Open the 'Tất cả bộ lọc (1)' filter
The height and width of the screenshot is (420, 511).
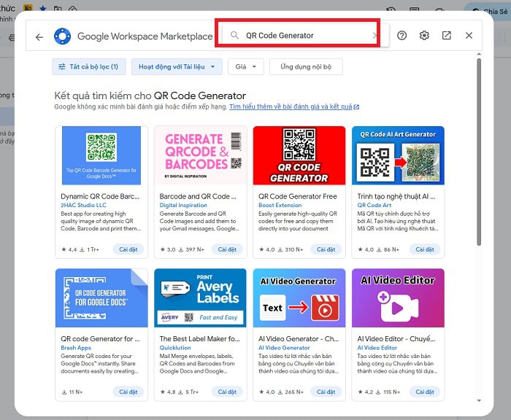(88, 67)
